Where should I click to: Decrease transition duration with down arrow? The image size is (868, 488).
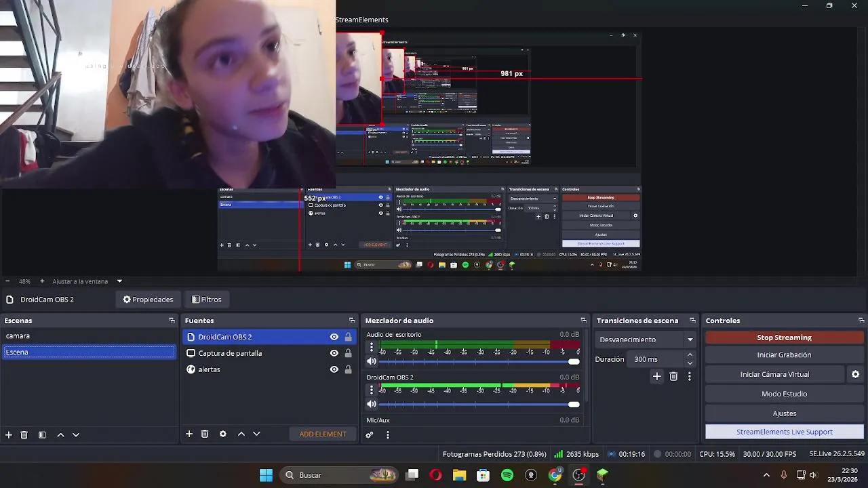[x=690, y=363]
